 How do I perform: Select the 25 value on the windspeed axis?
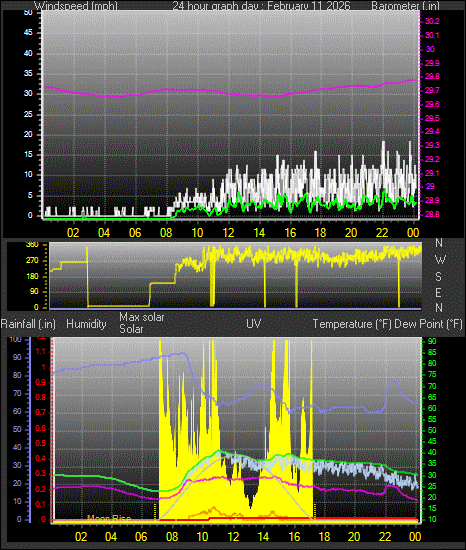coord(28,114)
